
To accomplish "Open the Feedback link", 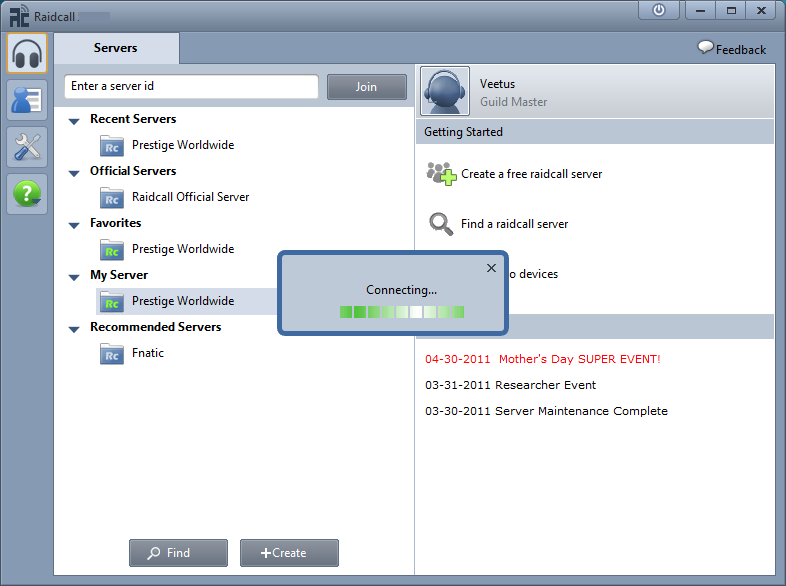I will click(x=741, y=50).
